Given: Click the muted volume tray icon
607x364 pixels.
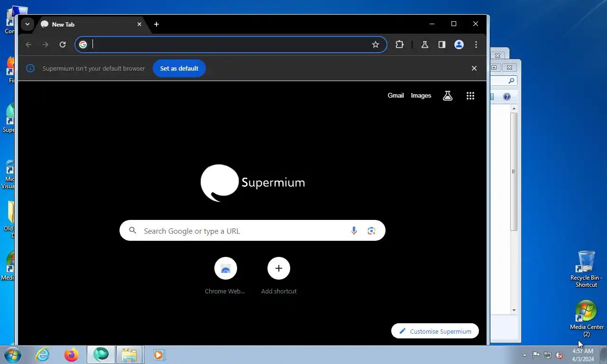Looking at the screenshot, I should click(559, 355).
